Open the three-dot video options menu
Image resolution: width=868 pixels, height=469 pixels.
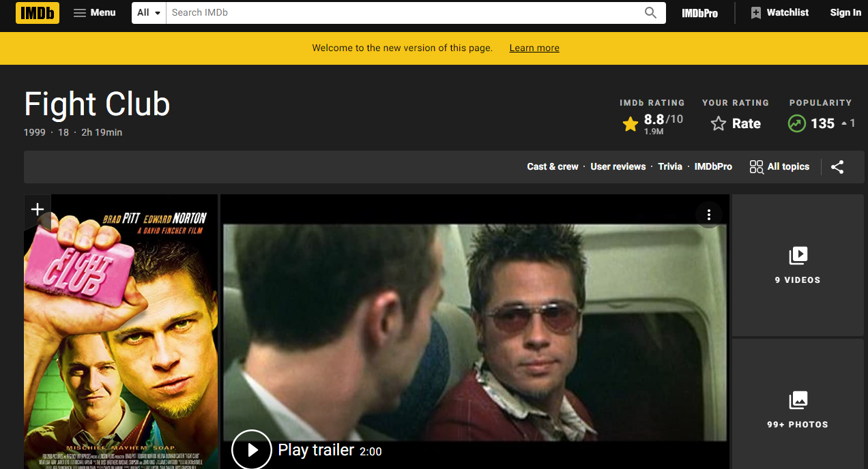[709, 215]
